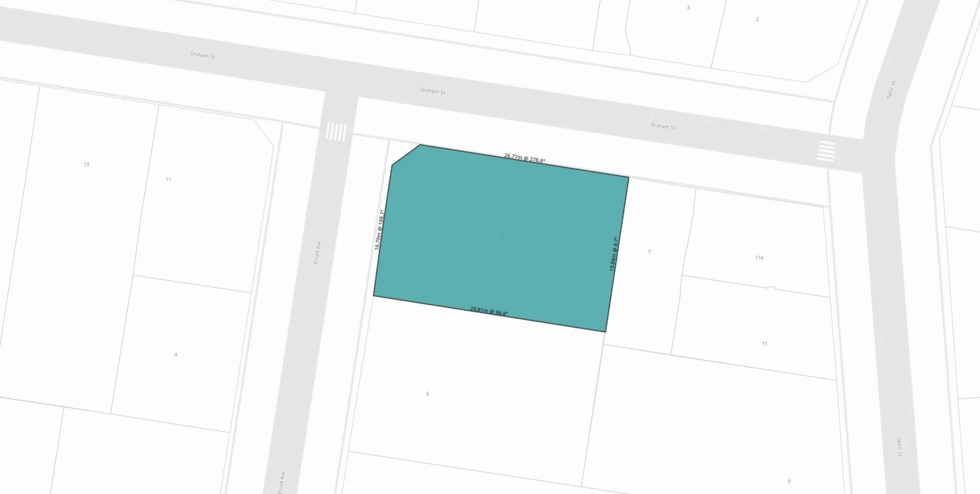This screenshot has width=980, height=494.
Task: Select the teal highlighted parcel
Action: pos(500,237)
